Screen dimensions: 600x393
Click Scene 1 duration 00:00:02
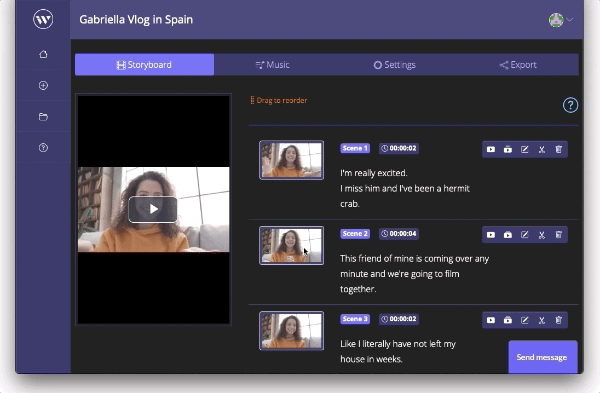tap(399, 148)
